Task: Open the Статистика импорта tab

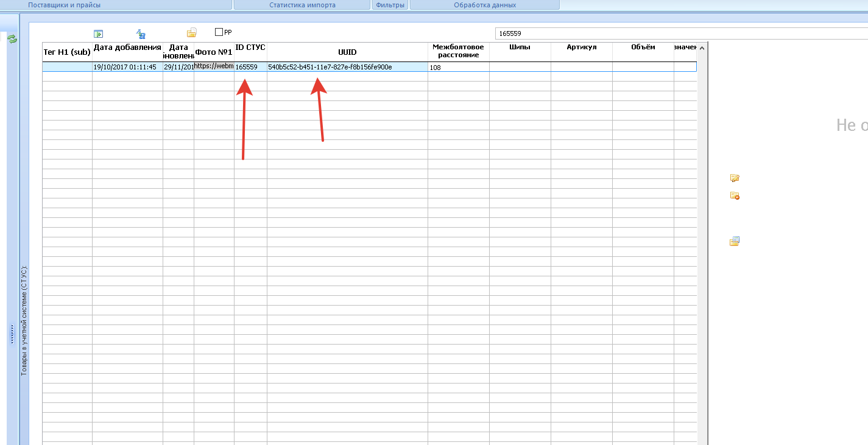Action: point(302,5)
